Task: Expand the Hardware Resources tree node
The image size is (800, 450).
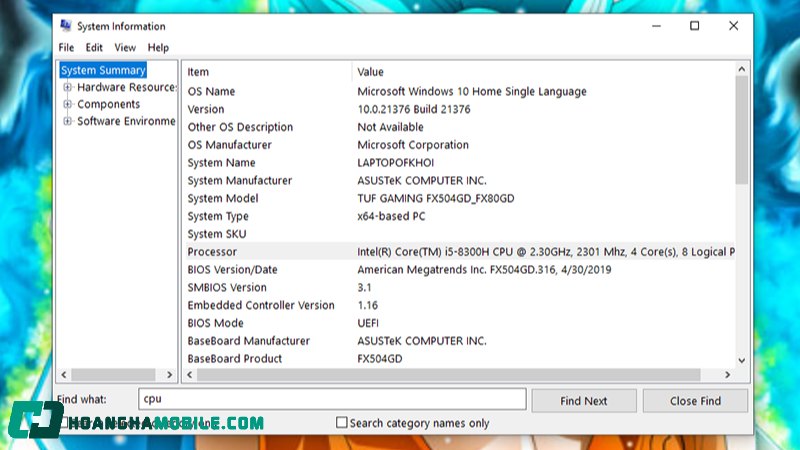Action: [x=68, y=87]
